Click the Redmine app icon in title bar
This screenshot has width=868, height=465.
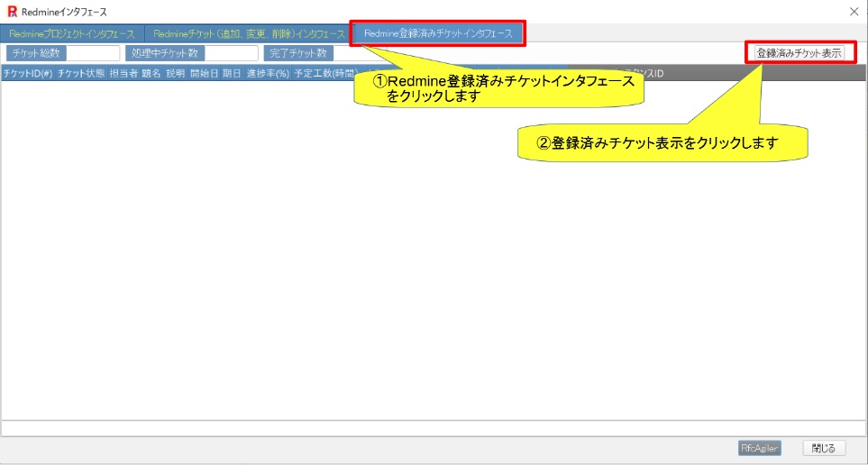tap(13, 12)
